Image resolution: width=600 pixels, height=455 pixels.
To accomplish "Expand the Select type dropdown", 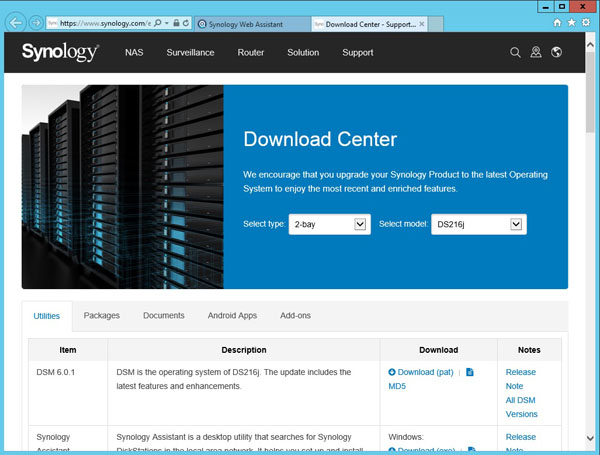I will coord(361,225).
